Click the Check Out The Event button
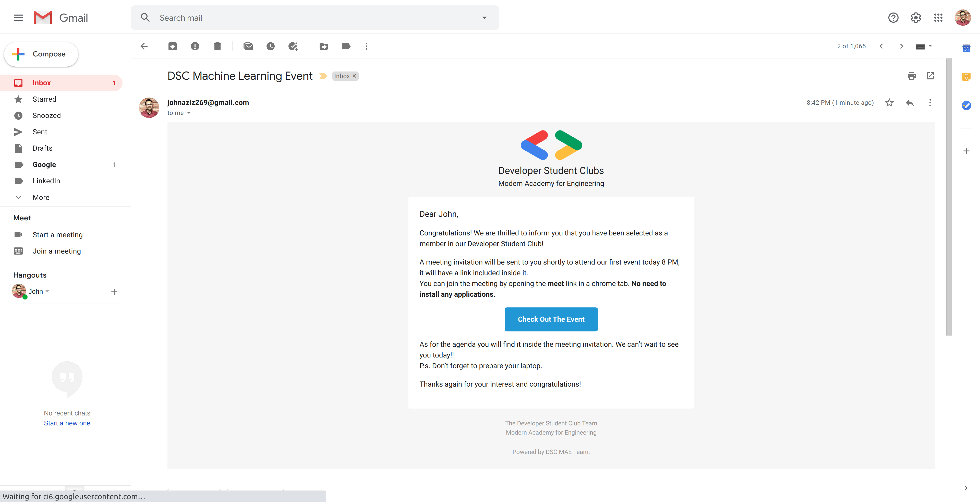 [x=551, y=319]
